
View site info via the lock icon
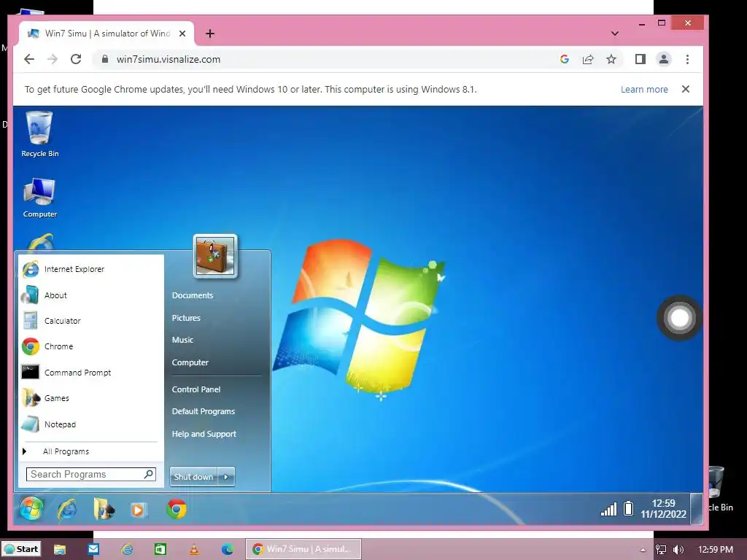105,59
